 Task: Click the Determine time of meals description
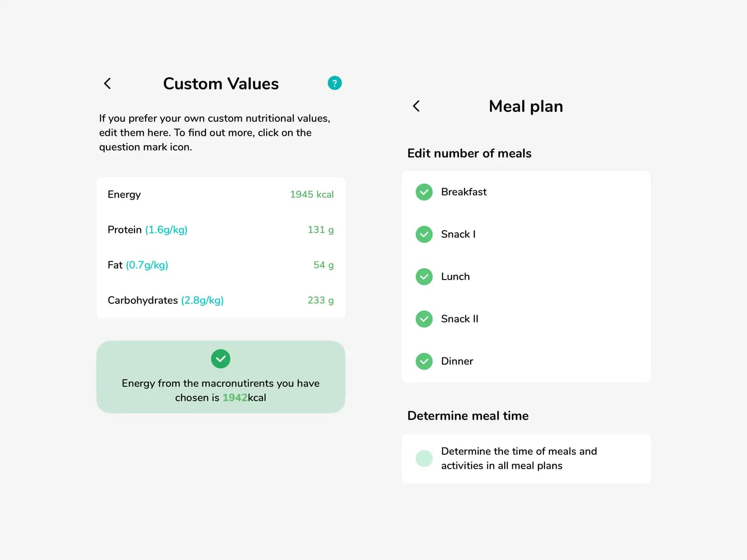tap(519, 458)
